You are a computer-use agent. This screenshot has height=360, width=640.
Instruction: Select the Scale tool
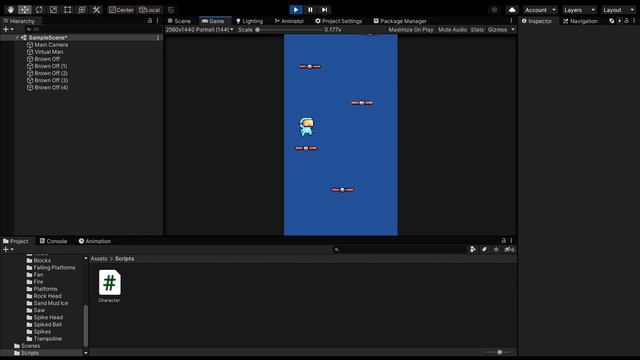(x=53, y=9)
